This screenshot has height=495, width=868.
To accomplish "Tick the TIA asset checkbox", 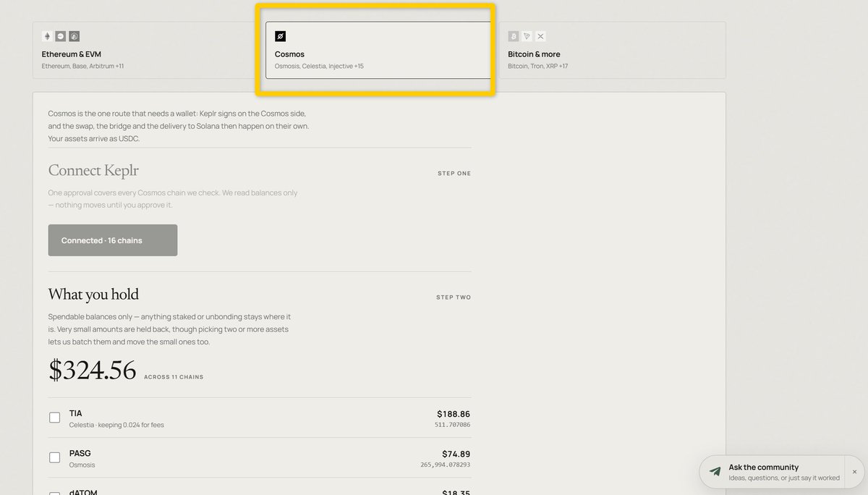I will 54,418.
